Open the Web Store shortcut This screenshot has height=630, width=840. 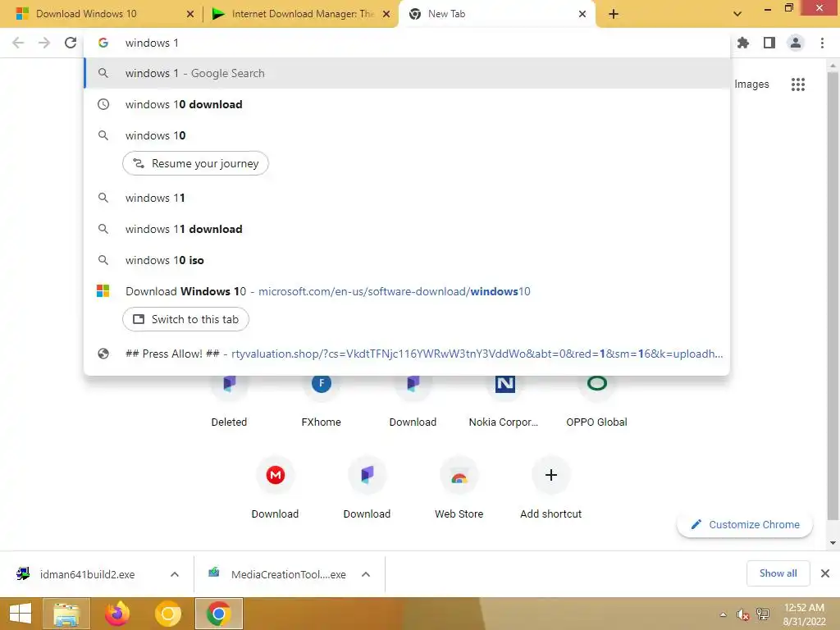(x=459, y=487)
